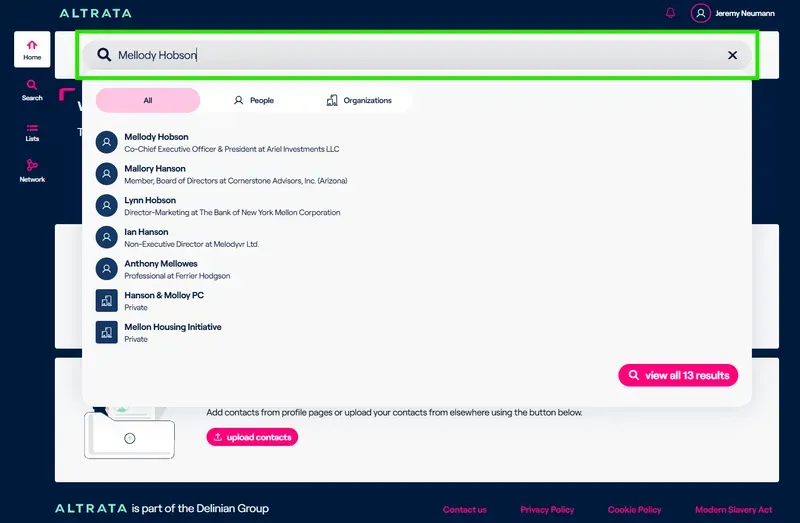Click the folder upload illustration
Screen dimensions: 800x523
[x=130, y=433]
